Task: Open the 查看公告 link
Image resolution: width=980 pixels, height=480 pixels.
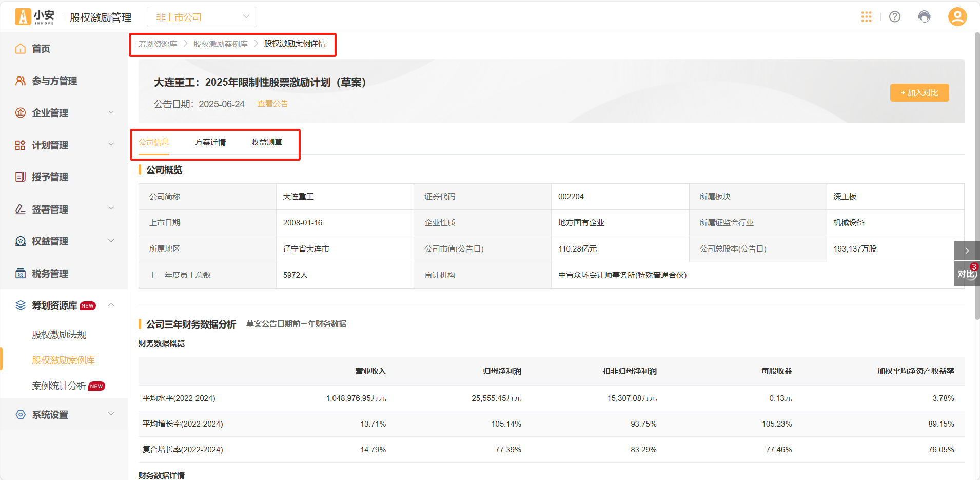Action: click(272, 104)
